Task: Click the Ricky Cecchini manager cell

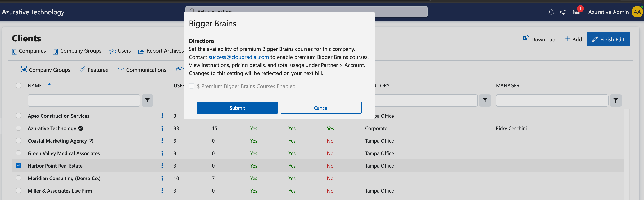Action: click(511, 128)
